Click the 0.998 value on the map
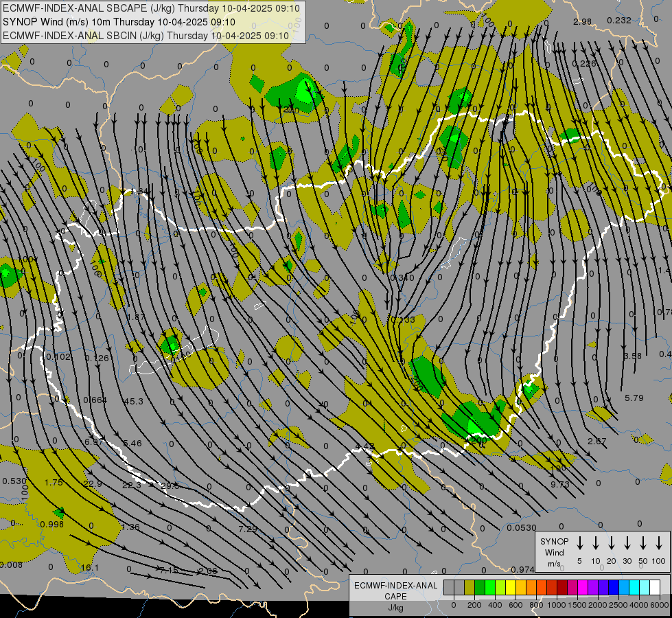Image resolution: width=672 pixels, height=618 pixels. point(52,524)
